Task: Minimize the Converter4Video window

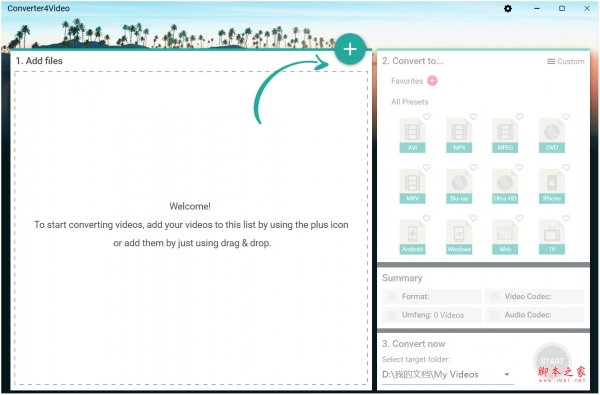Action: (537, 8)
